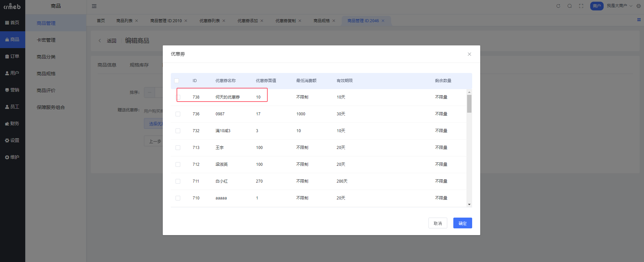Confirm coupon selection with 确定
The image size is (644, 262).
463,223
